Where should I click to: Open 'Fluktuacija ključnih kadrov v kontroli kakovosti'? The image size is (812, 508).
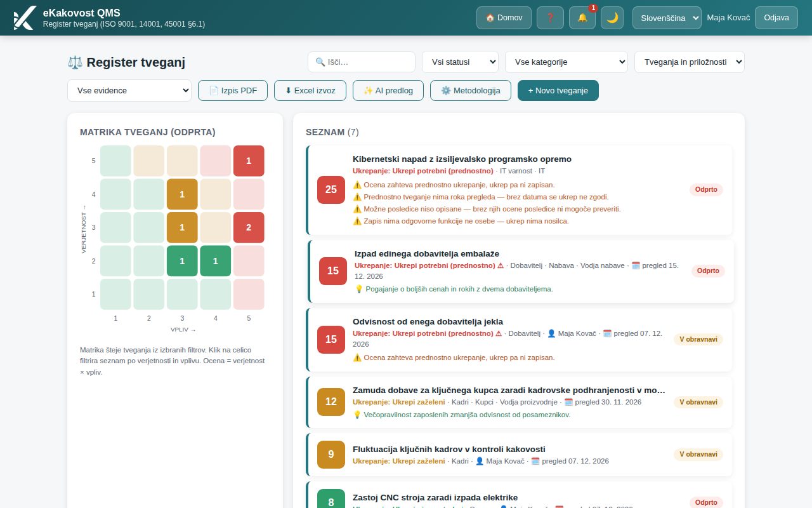449,450
